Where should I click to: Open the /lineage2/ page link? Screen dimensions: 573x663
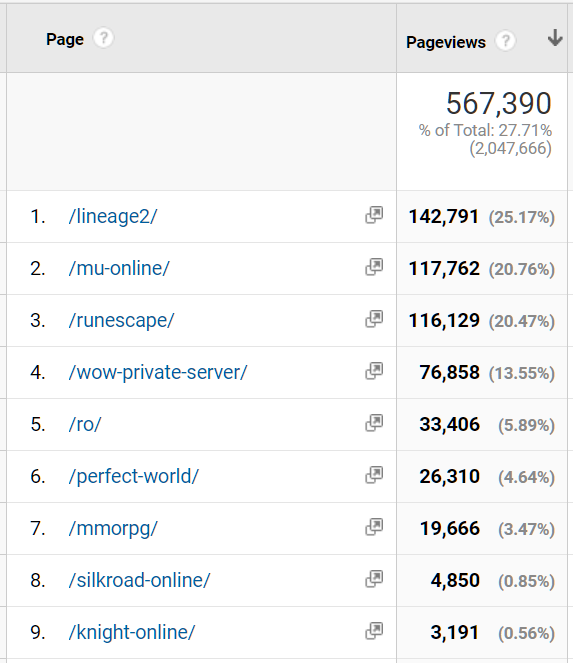112,216
